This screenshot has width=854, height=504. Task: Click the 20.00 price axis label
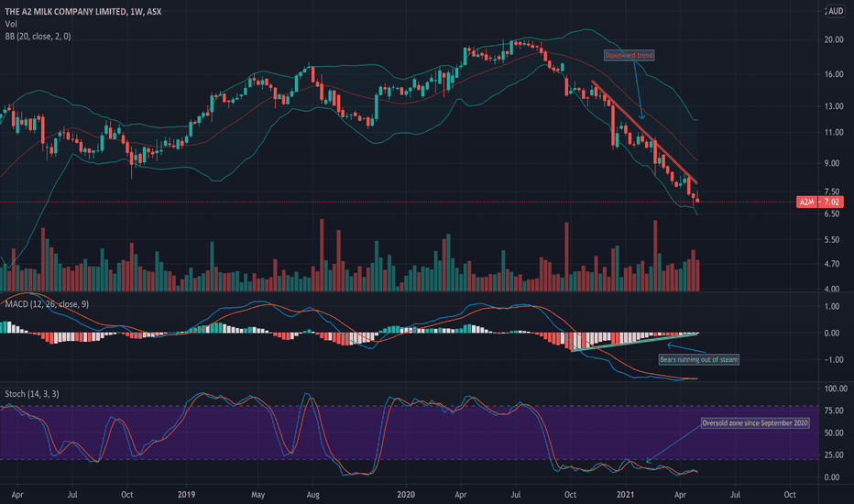[x=834, y=39]
